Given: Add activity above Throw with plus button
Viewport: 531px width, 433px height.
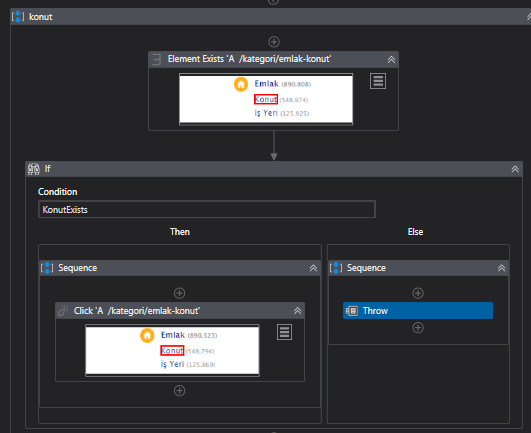Looking at the screenshot, I should pos(418,293).
